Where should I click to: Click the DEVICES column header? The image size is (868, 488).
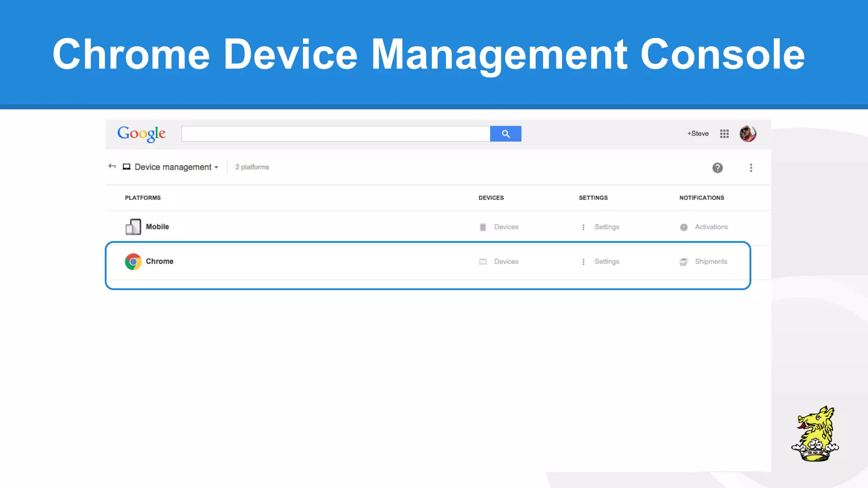[491, 198]
